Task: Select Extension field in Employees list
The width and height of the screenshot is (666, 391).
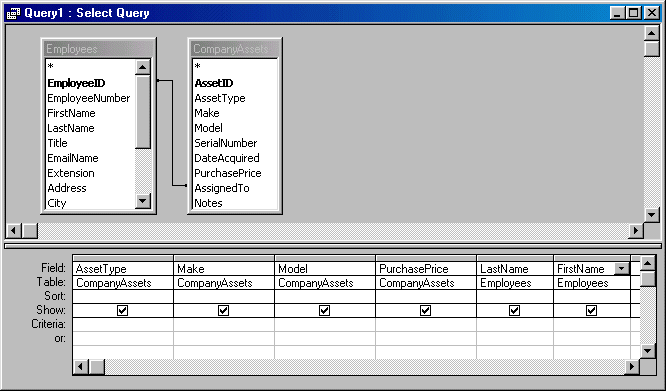Action: (x=71, y=173)
